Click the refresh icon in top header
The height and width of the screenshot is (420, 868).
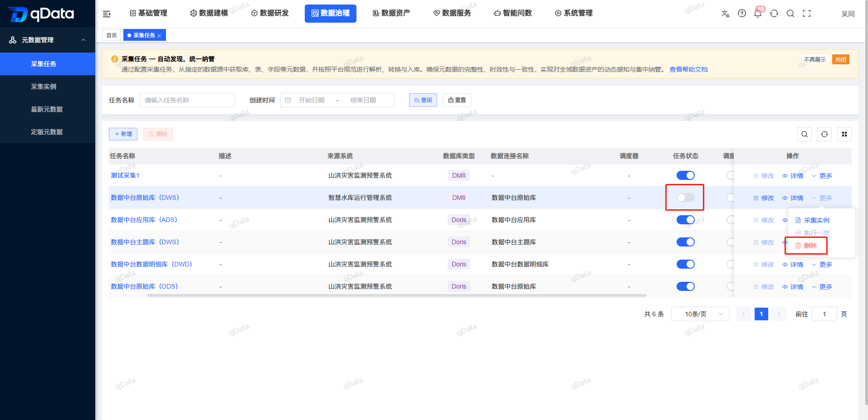[x=774, y=14]
